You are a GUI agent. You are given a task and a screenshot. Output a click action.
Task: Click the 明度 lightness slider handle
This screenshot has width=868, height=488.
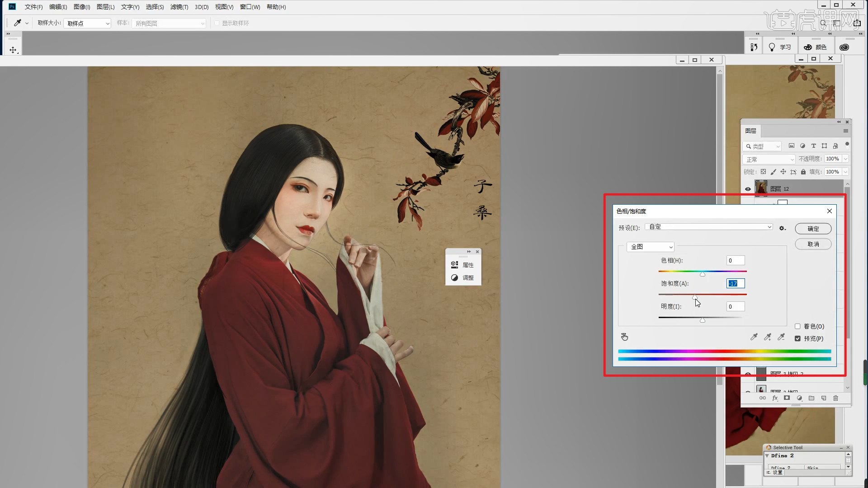702,320
